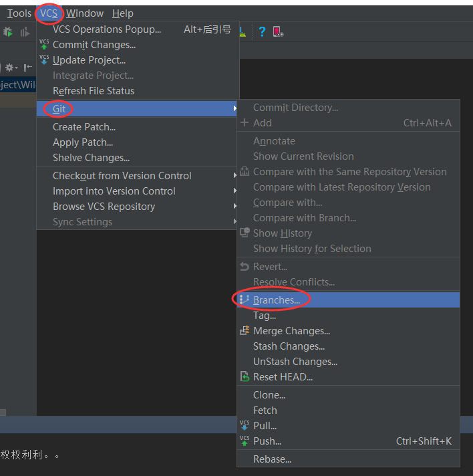Click the blue question mark help icon

point(262,31)
